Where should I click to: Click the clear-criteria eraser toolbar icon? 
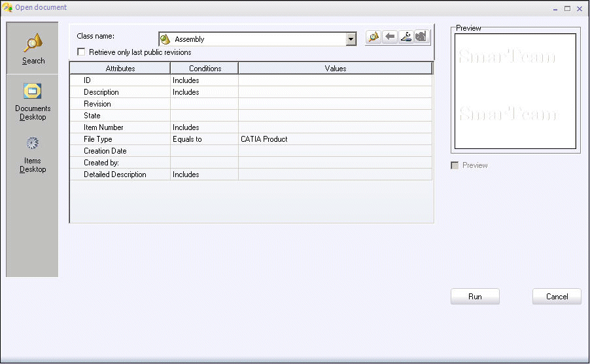pos(406,37)
